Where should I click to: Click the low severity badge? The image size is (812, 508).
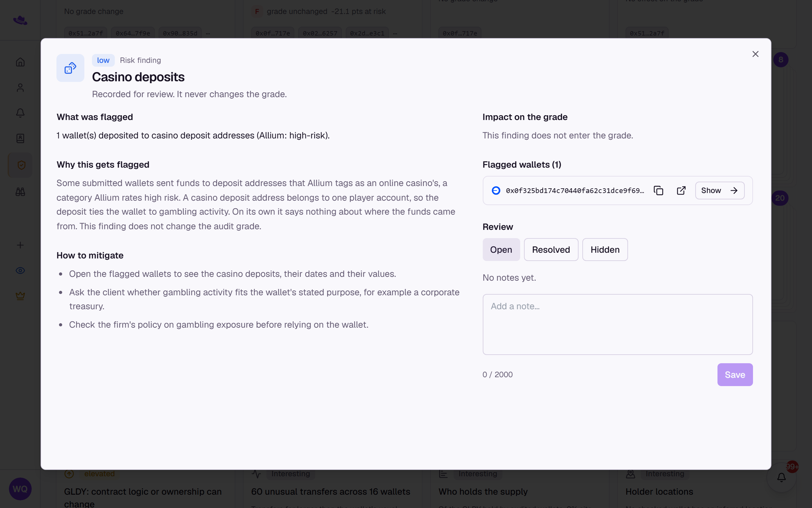point(103,60)
